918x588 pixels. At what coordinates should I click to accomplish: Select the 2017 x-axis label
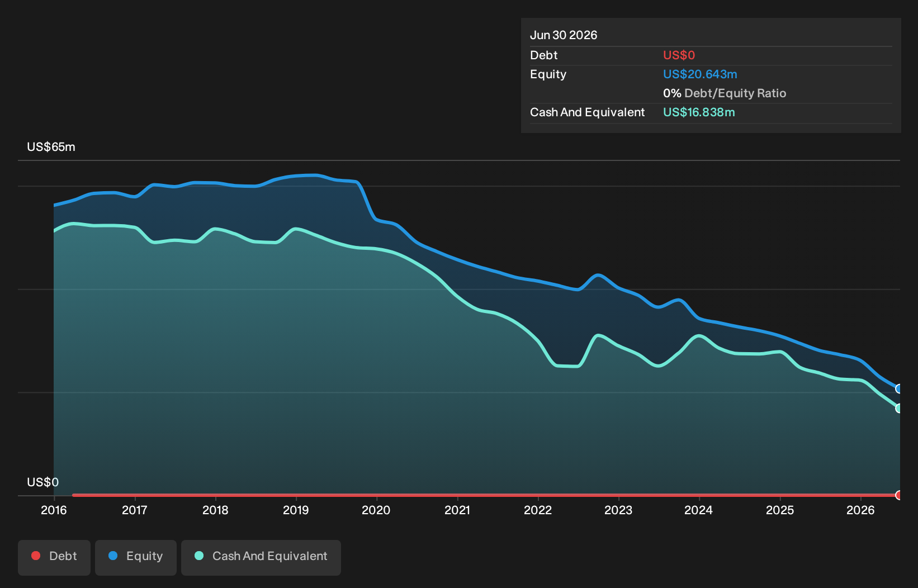(x=135, y=510)
